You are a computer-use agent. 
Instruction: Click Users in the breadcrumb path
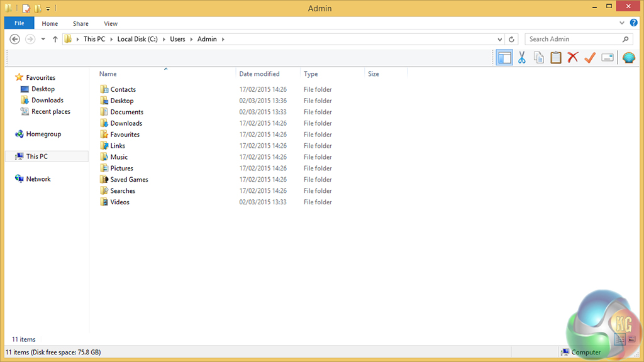point(177,39)
